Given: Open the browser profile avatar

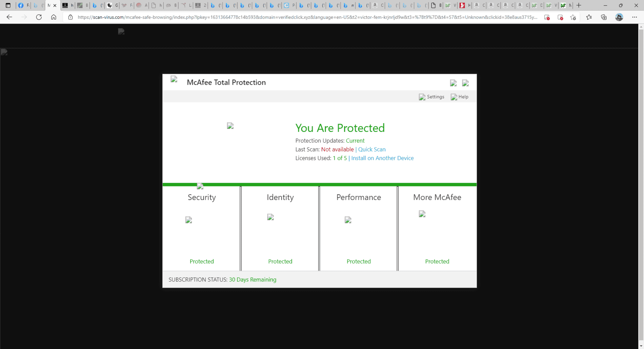Looking at the screenshot, I should (x=619, y=17).
